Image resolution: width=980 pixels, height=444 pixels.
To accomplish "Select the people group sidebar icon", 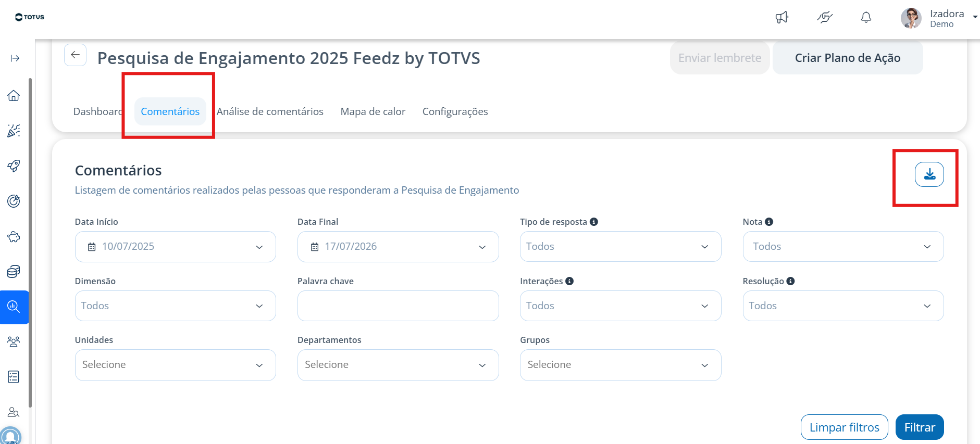I will coord(14,341).
